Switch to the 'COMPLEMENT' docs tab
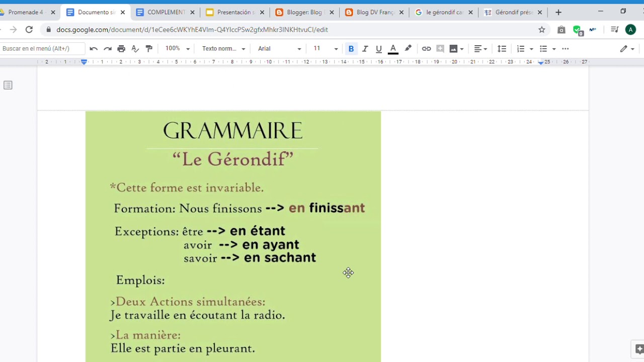This screenshot has height=362, width=644. (166, 12)
